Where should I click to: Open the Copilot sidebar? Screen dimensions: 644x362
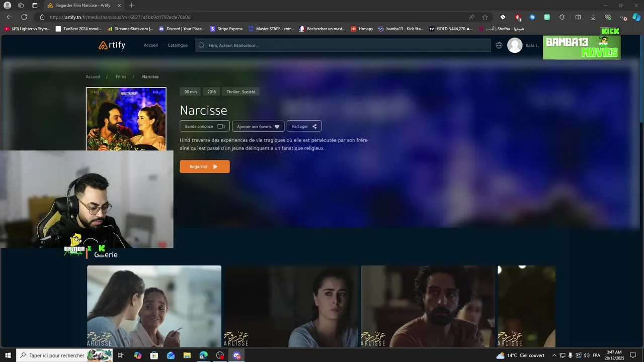636,17
